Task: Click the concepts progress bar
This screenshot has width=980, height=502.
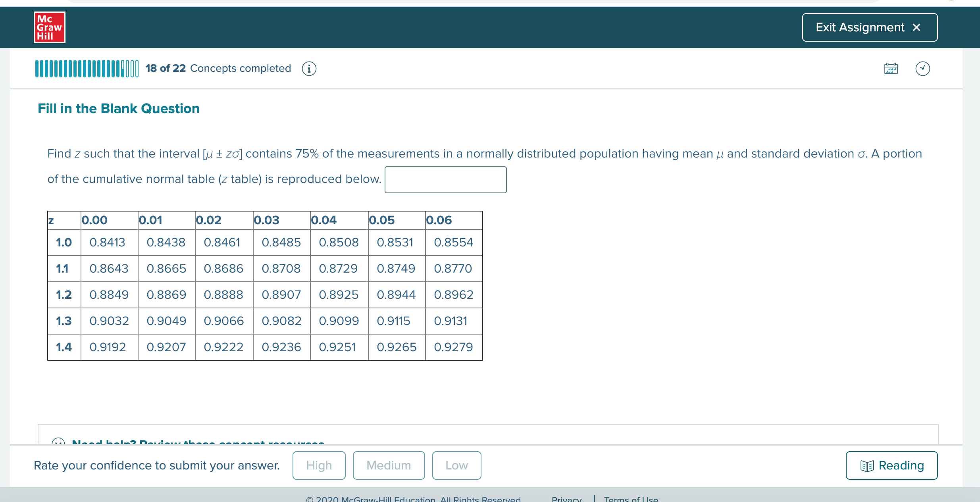Action: click(x=87, y=69)
